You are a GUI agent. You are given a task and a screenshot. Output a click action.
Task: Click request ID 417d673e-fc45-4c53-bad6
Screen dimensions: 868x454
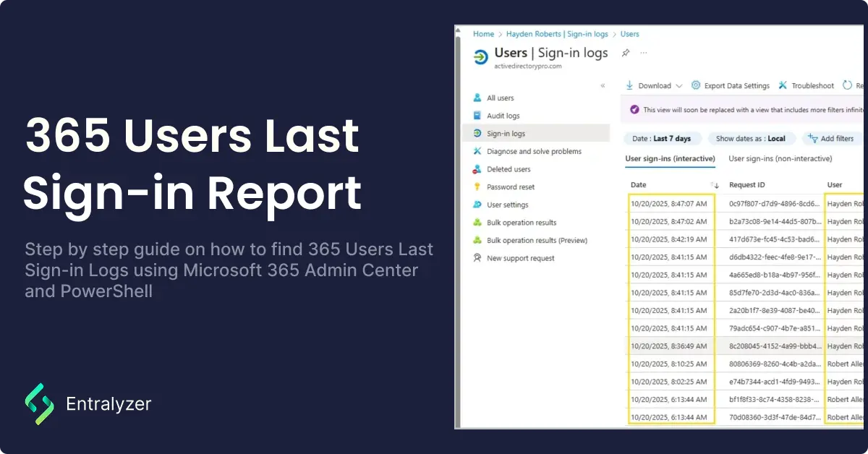[x=775, y=239]
